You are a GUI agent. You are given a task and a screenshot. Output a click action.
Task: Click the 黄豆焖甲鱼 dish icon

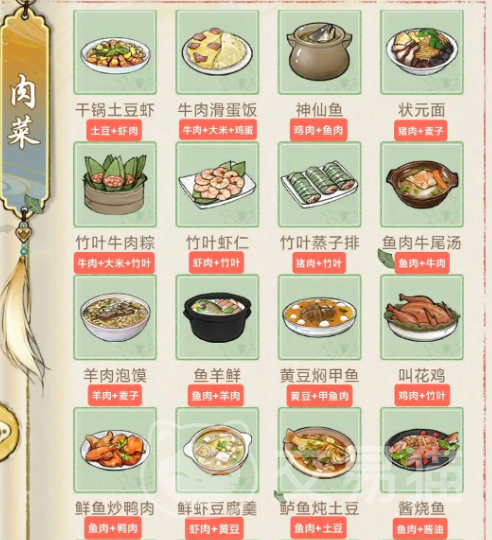coord(320,317)
